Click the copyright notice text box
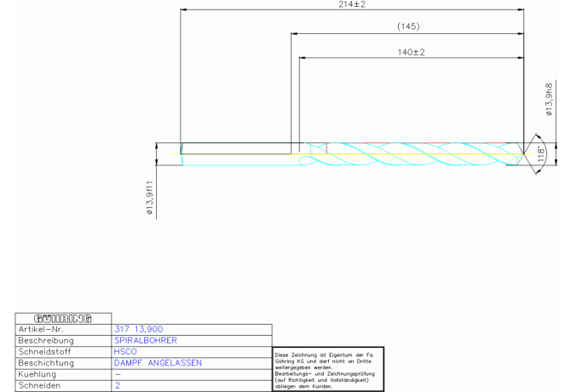Image resolution: width=571 pixels, height=392 pixels. coord(328,369)
